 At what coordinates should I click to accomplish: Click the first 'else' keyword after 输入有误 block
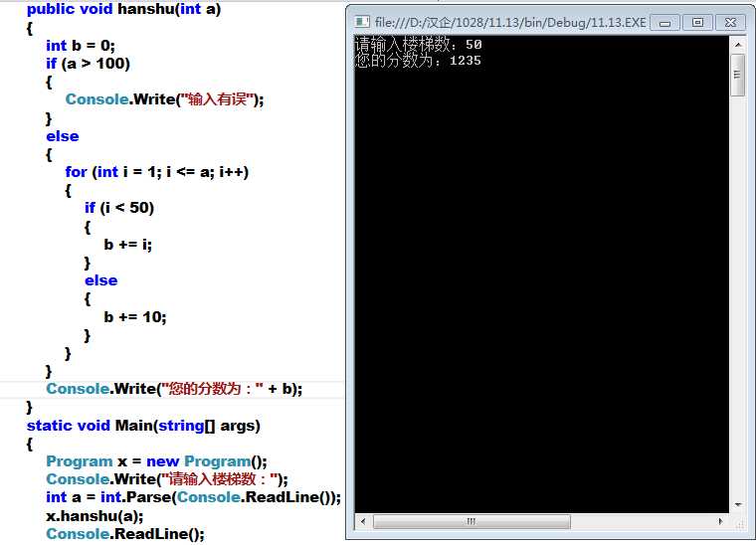coord(63,136)
